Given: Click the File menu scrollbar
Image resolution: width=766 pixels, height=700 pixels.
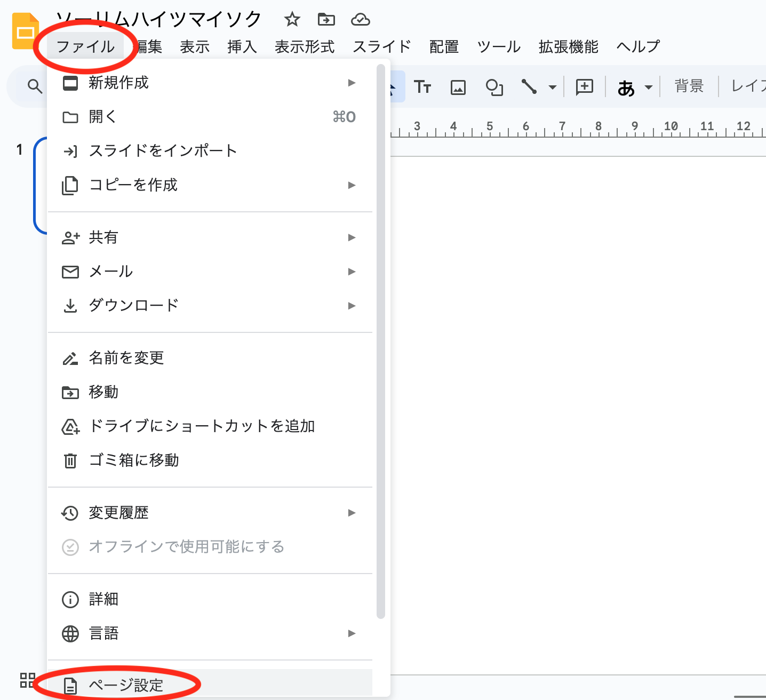Looking at the screenshot, I should click(380, 341).
